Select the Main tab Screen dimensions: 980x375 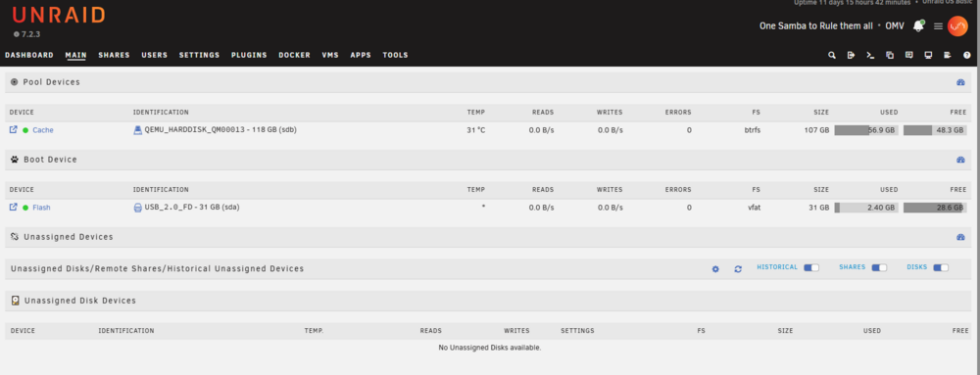coord(76,55)
